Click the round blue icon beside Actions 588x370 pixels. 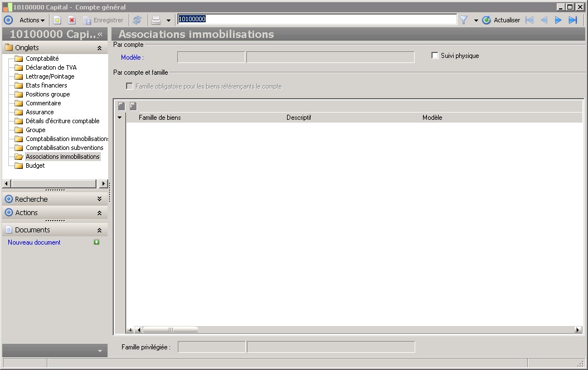pos(8,20)
